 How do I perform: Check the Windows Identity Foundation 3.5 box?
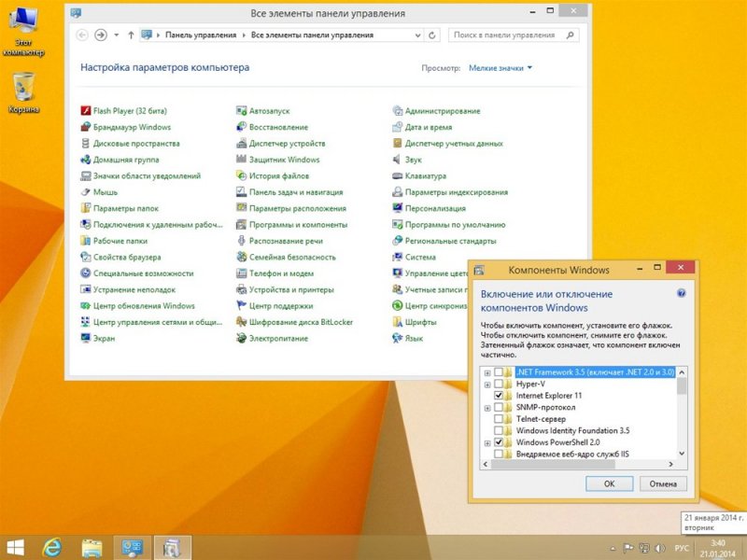(499, 430)
